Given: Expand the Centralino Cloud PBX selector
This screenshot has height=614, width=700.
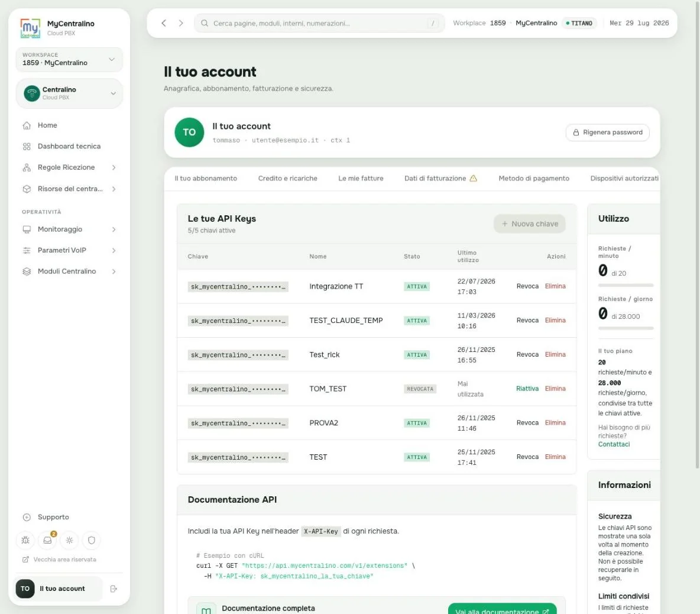Looking at the screenshot, I should click(x=69, y=93).
